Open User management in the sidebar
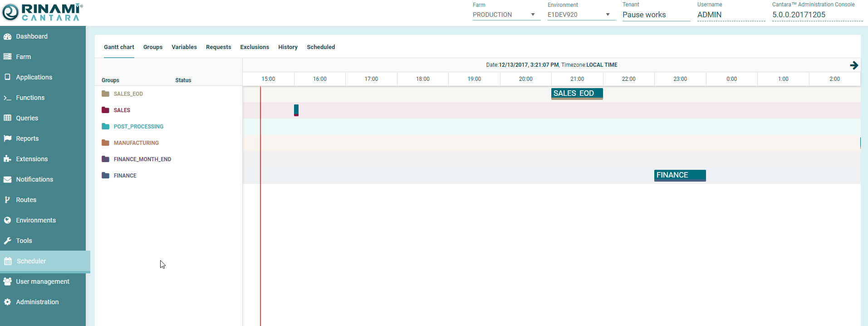868x326 pixels. pos(43,282)
